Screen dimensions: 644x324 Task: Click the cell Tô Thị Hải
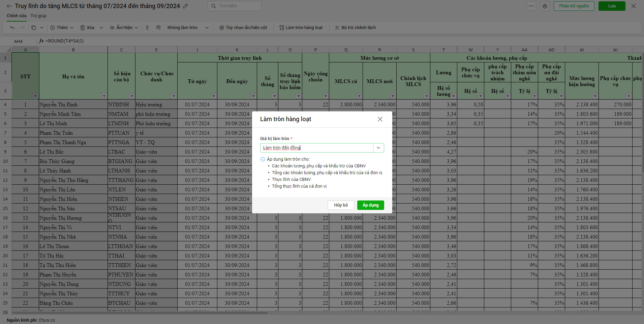[73, 255]
